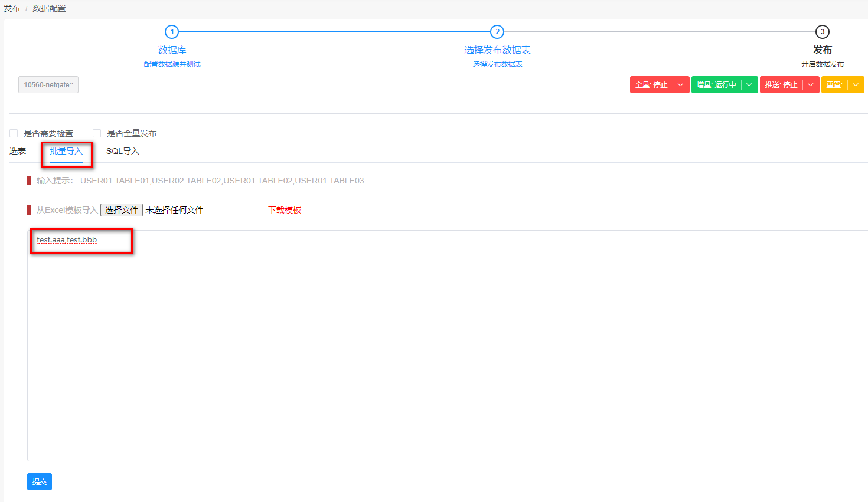Select the 批量导入 tab
The width and height of the screenshot is (868, 502).
[x=66, y=152]
